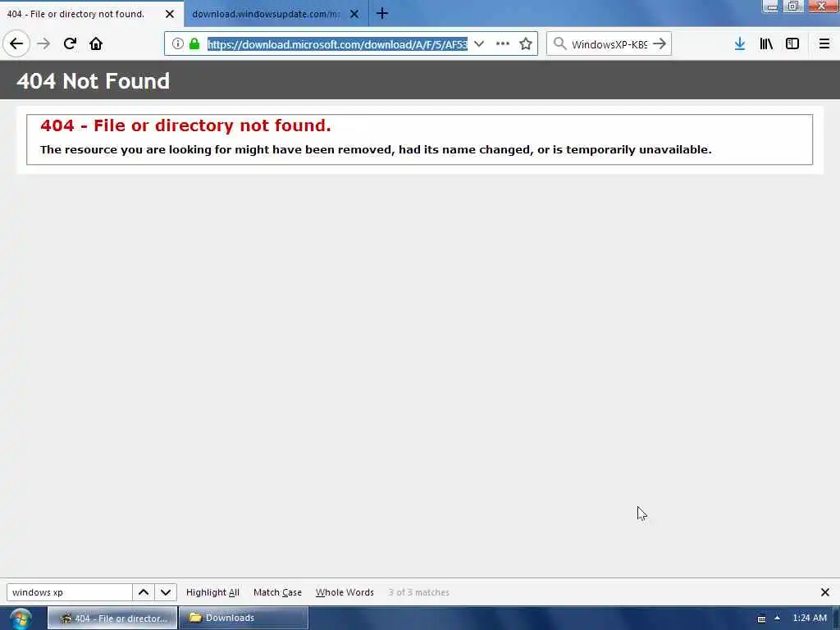This screenshot has width=840, height=630.
Task: Click the find bar text field
Action: click(70, 592)
